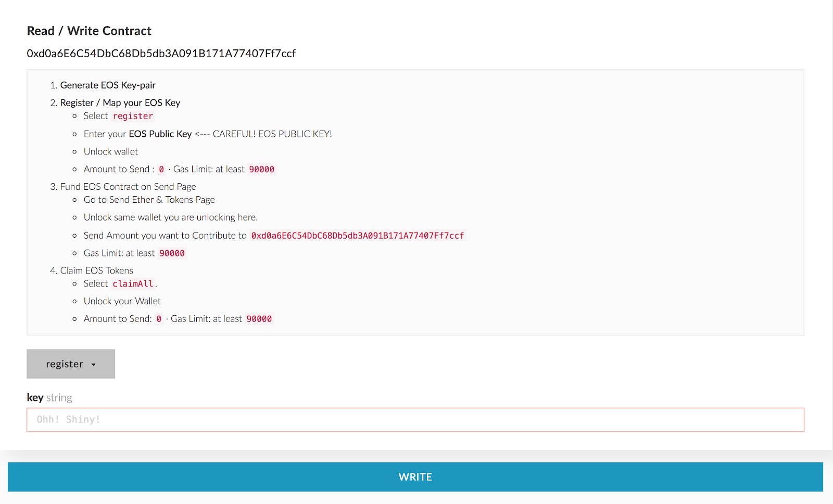Click "Fund EOS Contract on Send Page"
The image size is (833, 504).
click(x=128, y=187)
